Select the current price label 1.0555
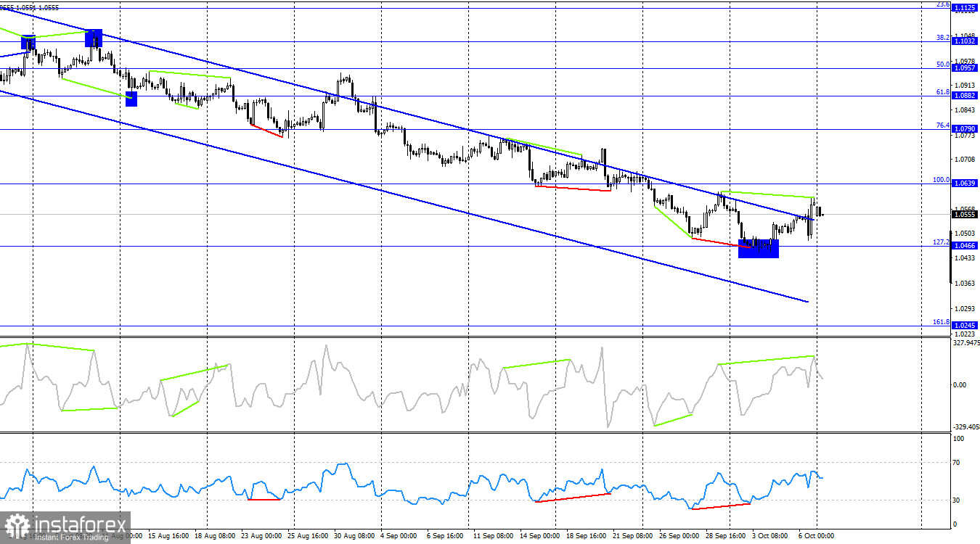This screenshot has height=544, width=980. tap(965, 215)
